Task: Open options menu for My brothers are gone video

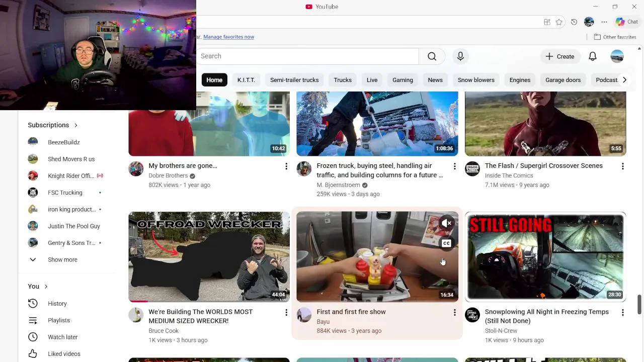Action: (x=286, y=166)
